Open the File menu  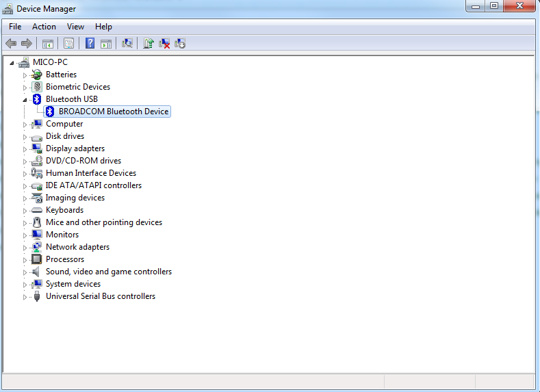click(15, 27)
